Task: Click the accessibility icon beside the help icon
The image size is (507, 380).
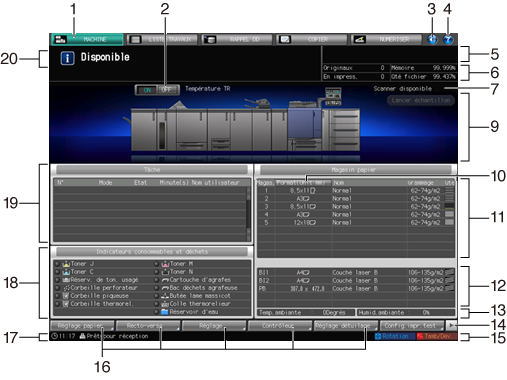Action: 432,39
